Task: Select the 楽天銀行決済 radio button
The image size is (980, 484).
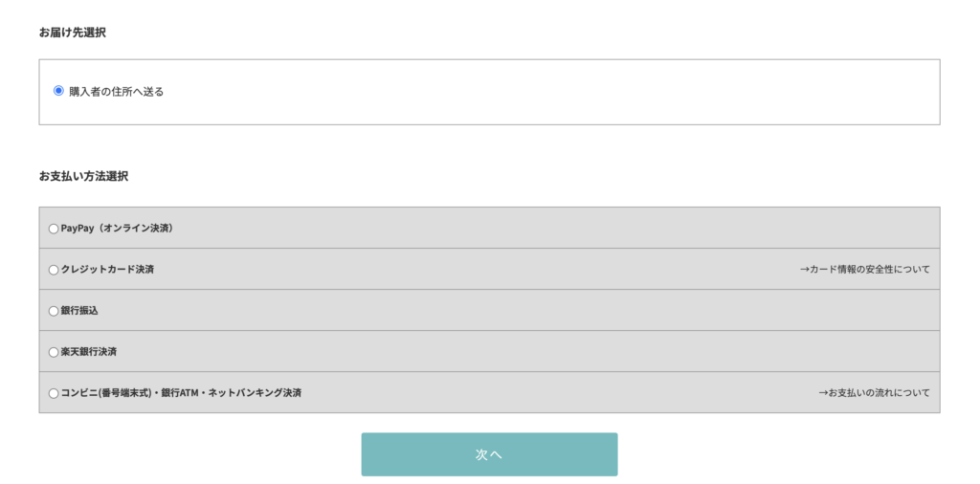Action: [54, 352]
